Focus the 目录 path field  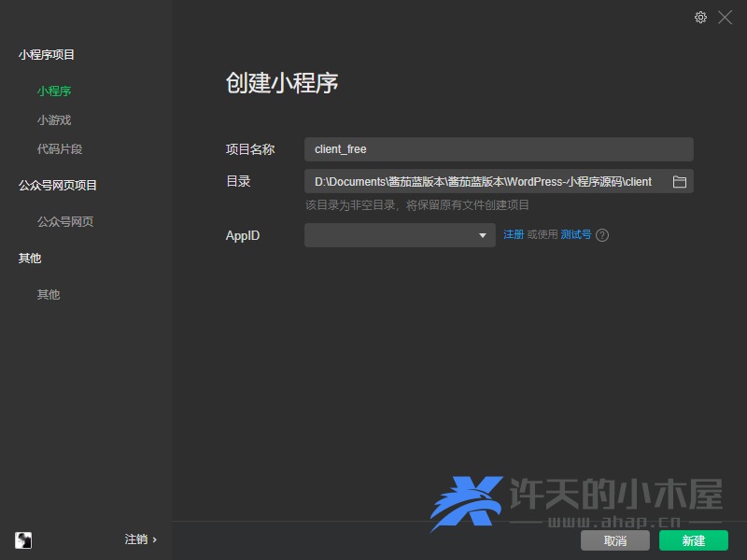499,181
